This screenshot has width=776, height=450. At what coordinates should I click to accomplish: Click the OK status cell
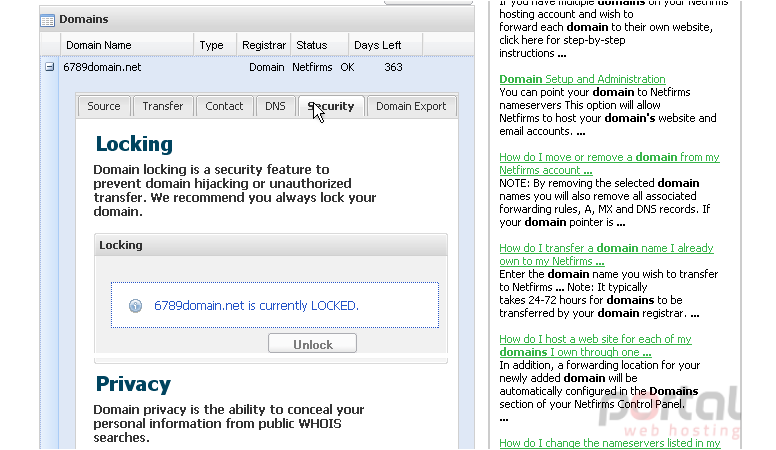[347, 67]
